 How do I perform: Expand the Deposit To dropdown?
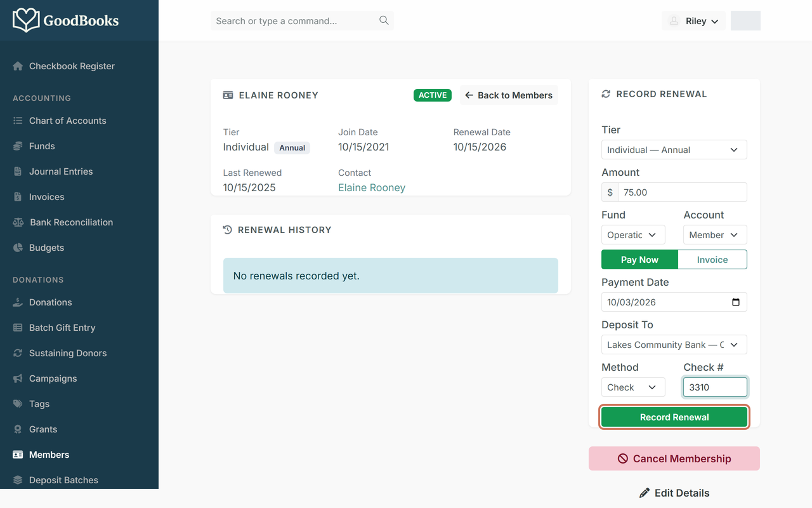(x=674, y=345)
